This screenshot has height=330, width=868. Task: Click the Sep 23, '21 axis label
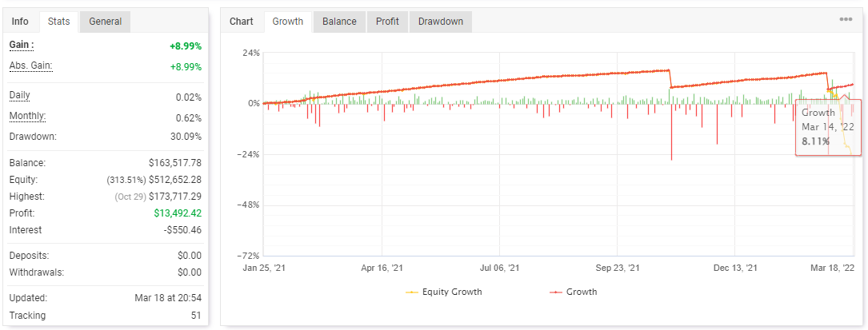[x=618, y=268]
